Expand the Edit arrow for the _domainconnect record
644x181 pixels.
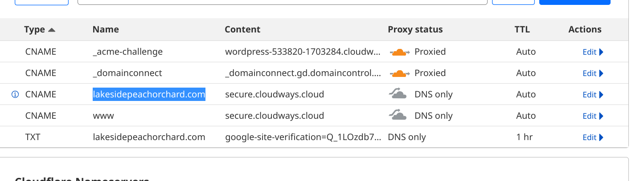point(601,73)
